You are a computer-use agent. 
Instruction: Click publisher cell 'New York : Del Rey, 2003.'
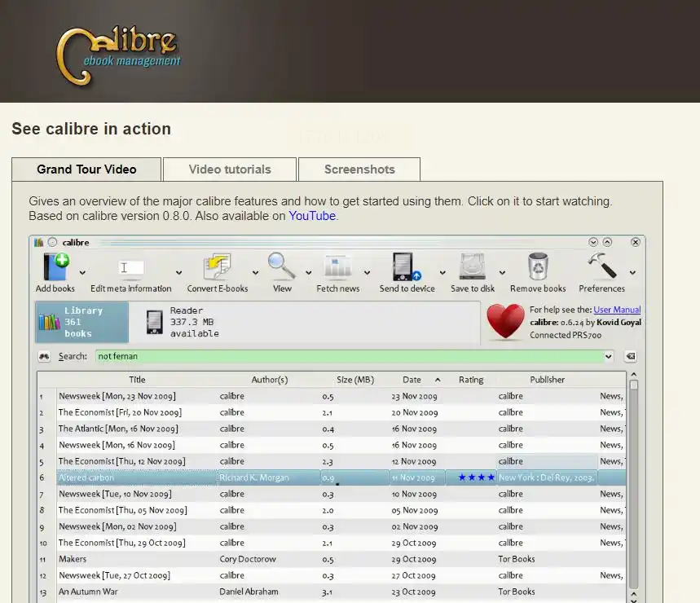coord(547,478)
